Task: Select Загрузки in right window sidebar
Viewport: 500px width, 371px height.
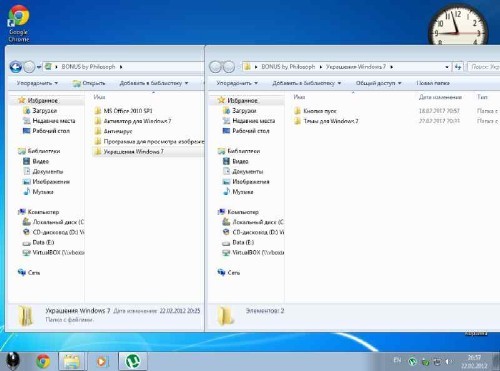Action: tap(240, 111)
